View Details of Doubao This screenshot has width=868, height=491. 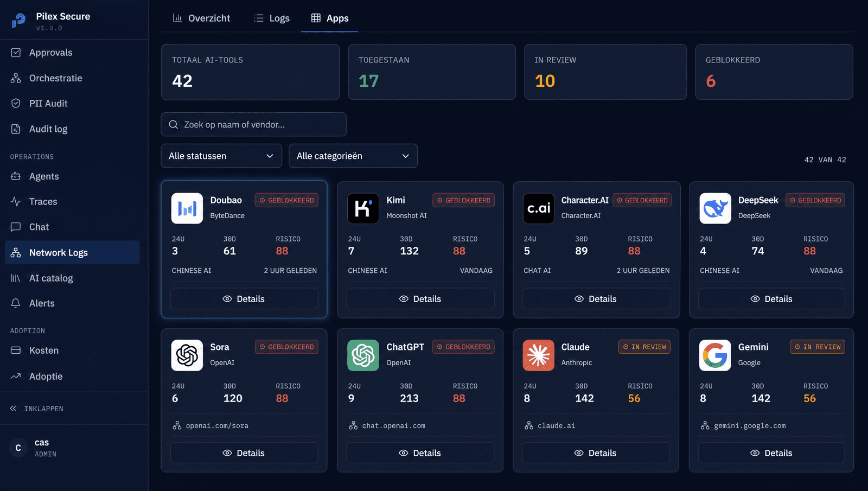click(x=244, y=299)
